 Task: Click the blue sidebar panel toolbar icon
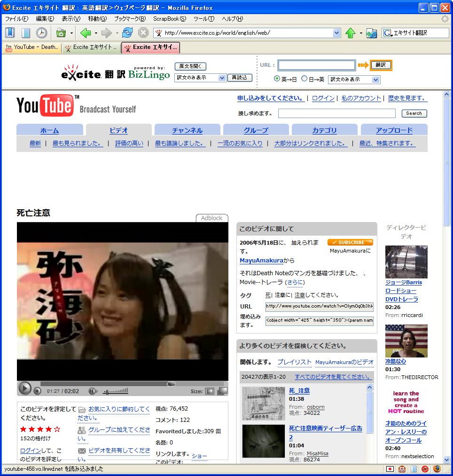pos(26,32)
